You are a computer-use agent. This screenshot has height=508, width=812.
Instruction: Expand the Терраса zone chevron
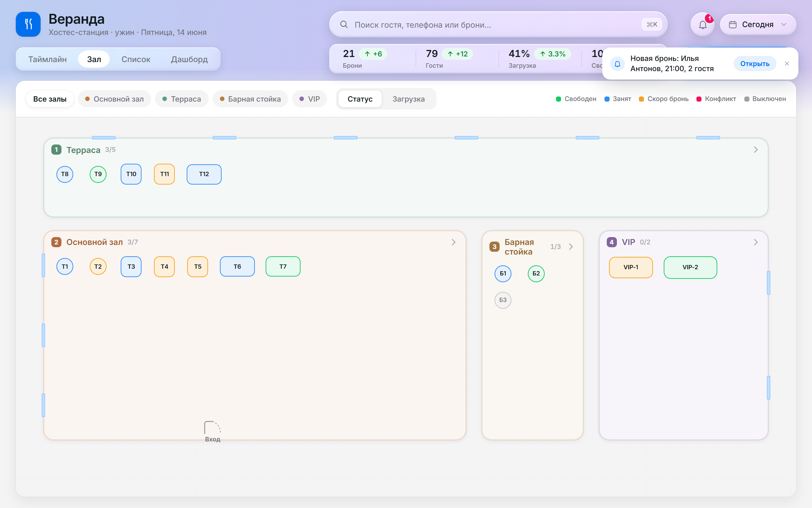click(x=756, y=150)
